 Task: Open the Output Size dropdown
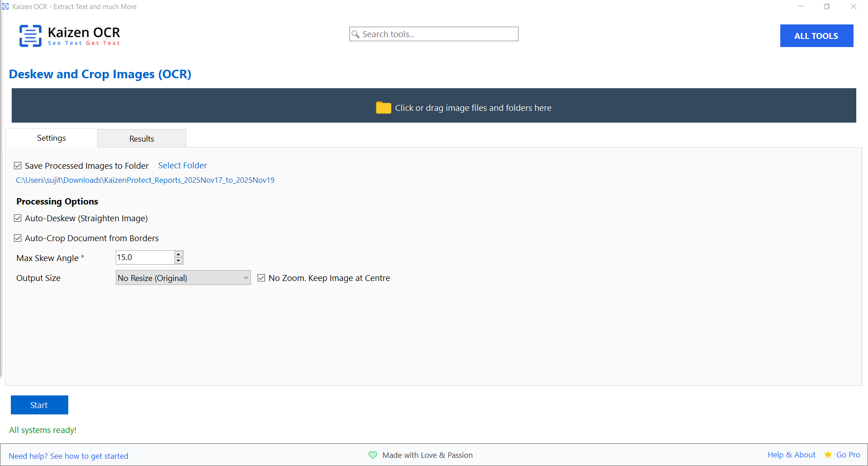click(183, 278)
